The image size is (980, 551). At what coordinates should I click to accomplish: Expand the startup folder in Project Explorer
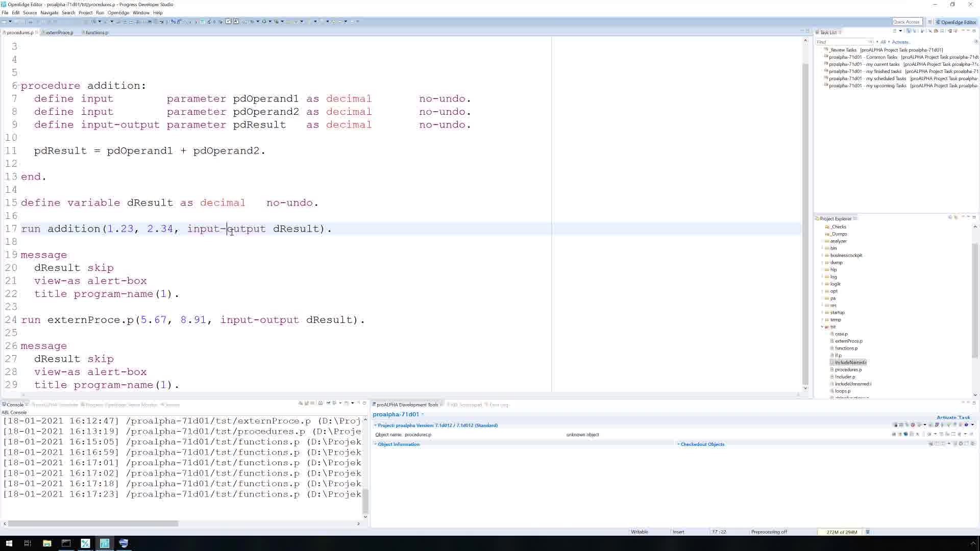pos(822,313)
